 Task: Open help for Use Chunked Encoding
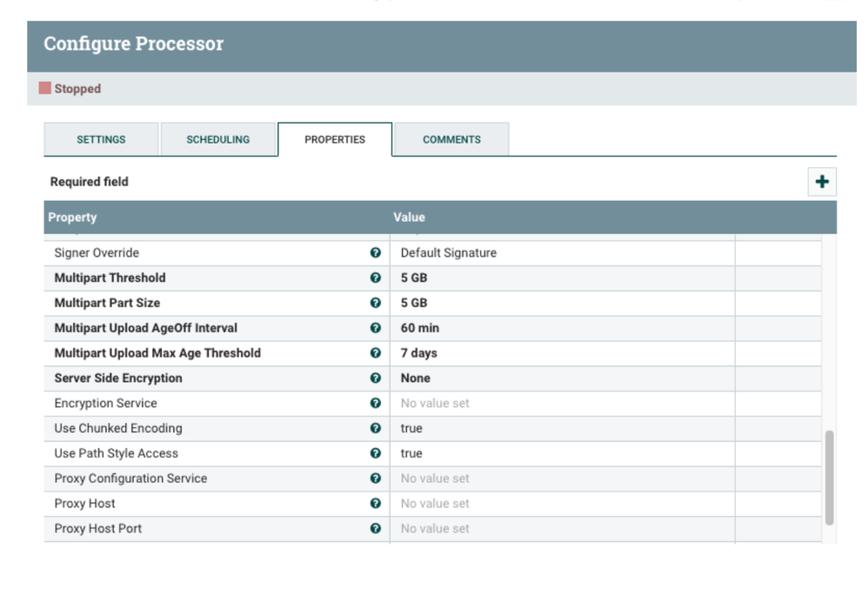click(x=375, y=428)
